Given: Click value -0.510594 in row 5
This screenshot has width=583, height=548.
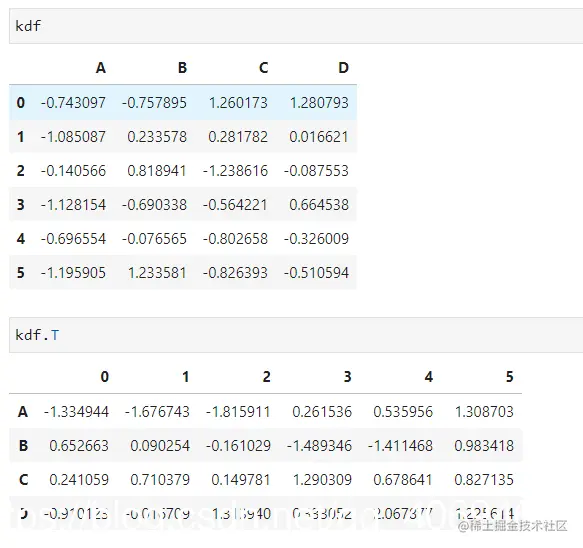Looking at the screenshot, I should point(316,273).
